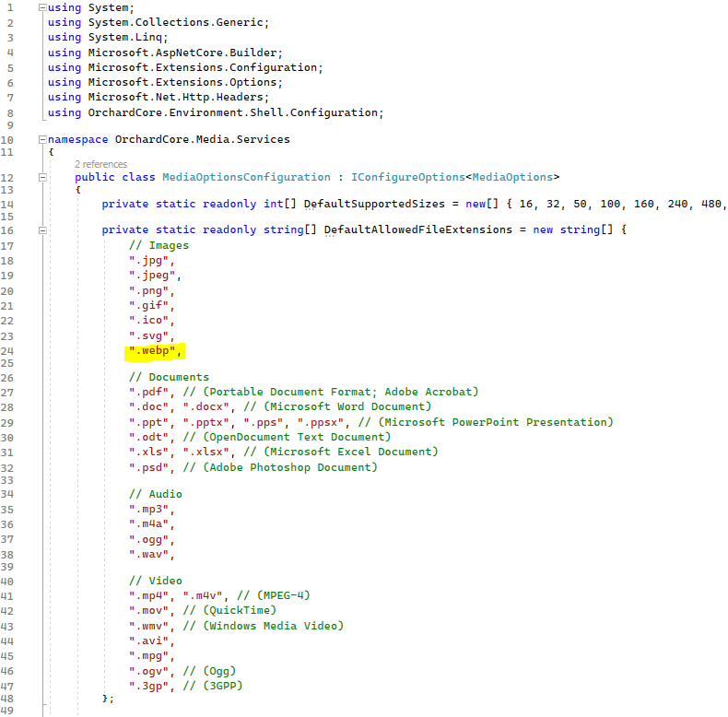
Task: Collapse the namespace OrchardCore.Media.Services block
Action: pyautogui.click(x=42, y=139)
